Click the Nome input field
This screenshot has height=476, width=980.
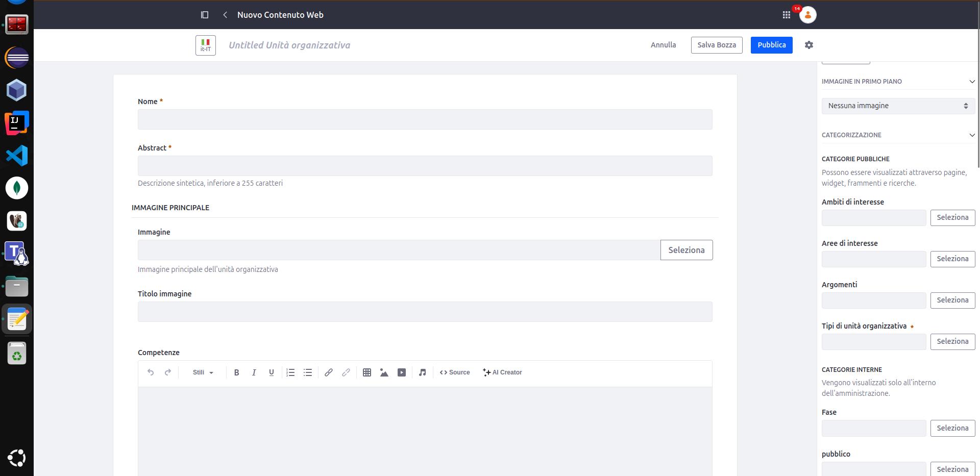pyautogui.click(x=425, y=119)
